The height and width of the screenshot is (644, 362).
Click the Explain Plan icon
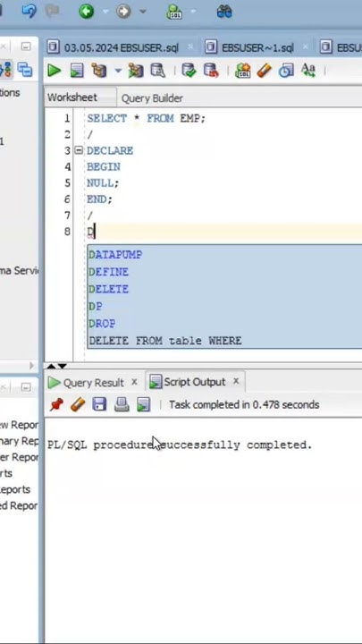(98, 71)
